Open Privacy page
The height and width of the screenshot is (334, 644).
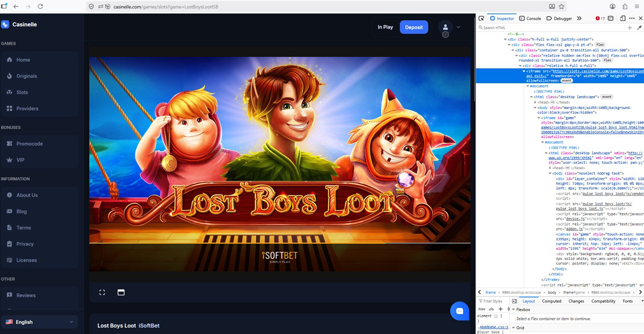coord(39,244)
